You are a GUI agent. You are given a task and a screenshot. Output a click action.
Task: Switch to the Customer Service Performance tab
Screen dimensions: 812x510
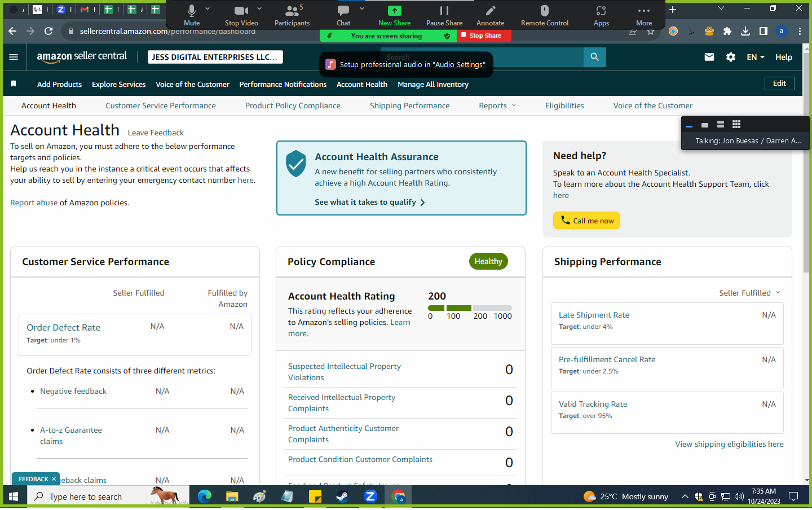[x=161, y=105]
